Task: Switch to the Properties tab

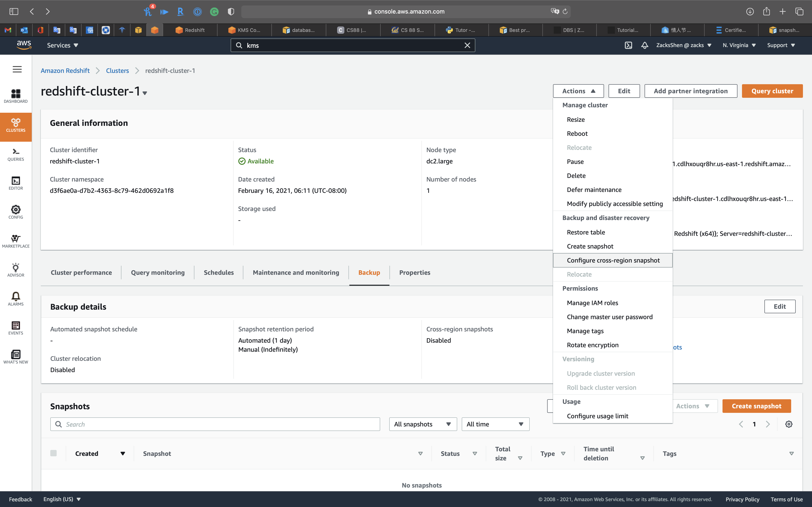Action: pyautogui.click(x=414, y=273)
